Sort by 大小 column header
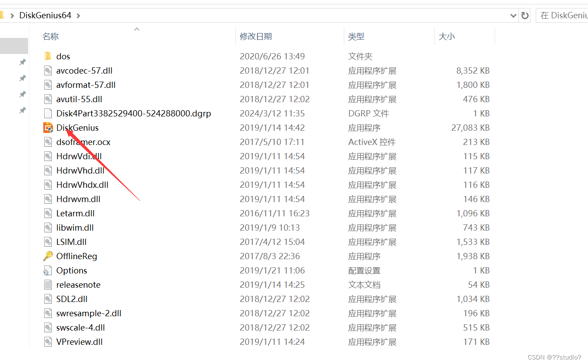The image size is (588, 364). pyautogui.click(x=447, y=37)
